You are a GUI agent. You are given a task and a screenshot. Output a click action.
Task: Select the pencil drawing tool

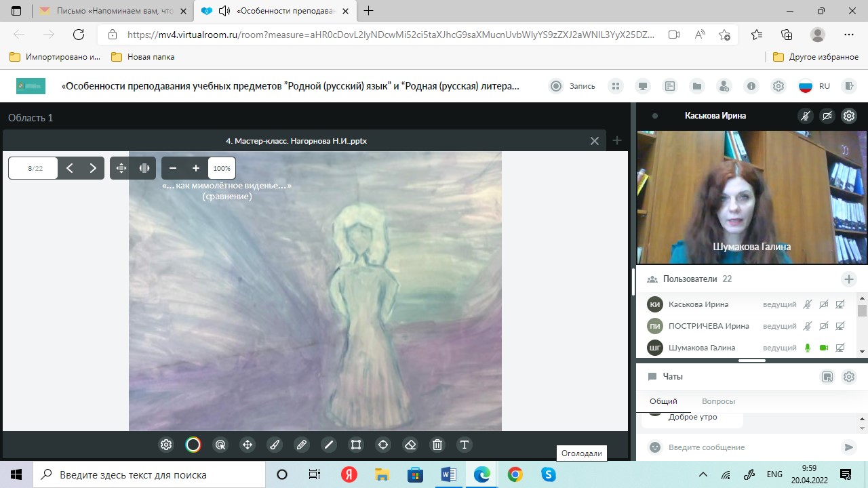pos(302,445)
